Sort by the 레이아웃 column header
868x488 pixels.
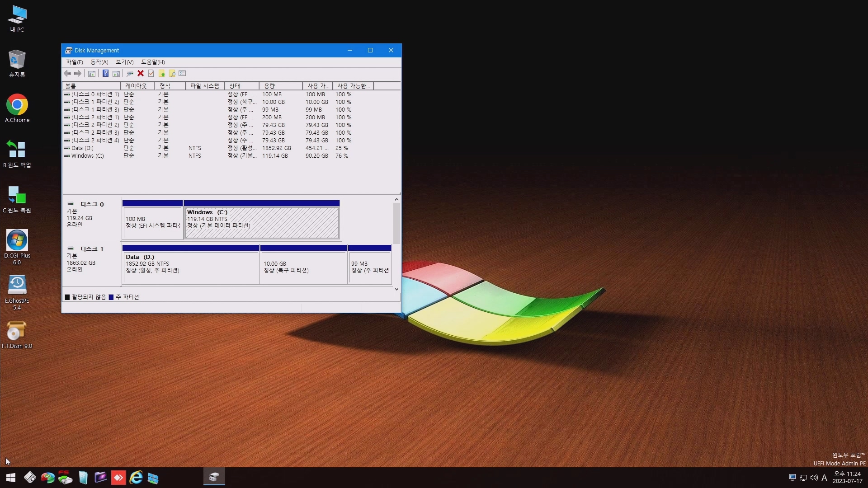[x=137, y=86]
